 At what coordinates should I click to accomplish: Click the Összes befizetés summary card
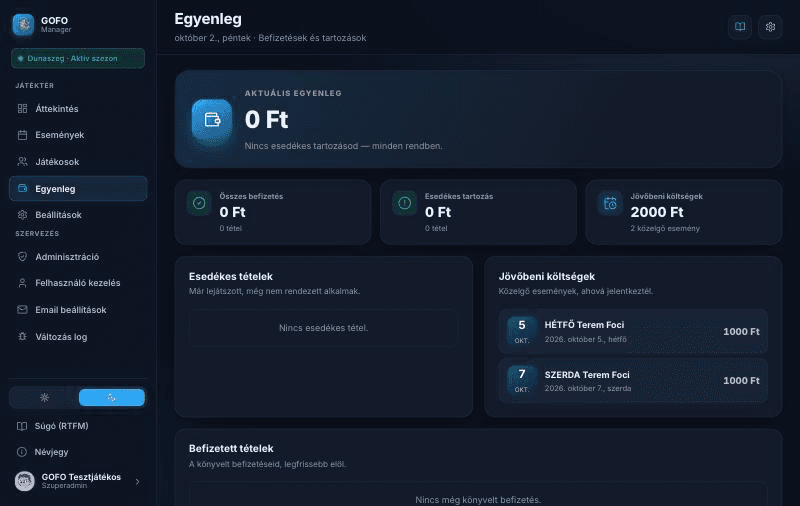[273, 212]
